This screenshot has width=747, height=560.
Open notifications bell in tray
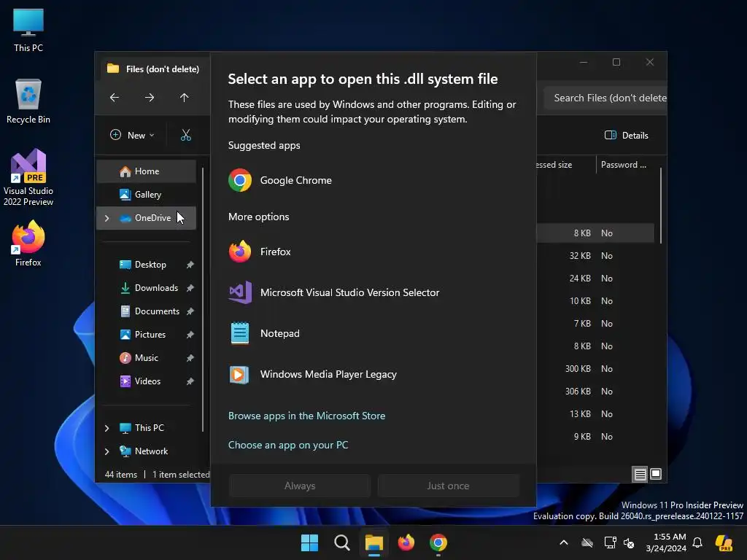697,542
